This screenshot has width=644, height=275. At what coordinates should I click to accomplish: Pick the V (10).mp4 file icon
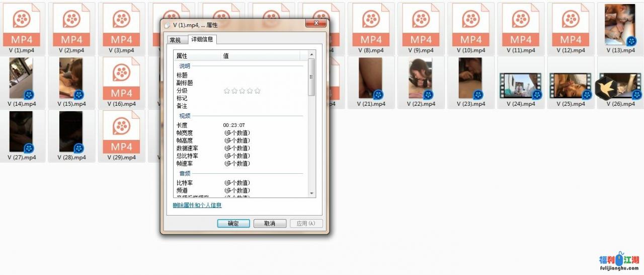pyautogui.click(x=471, y=25)
